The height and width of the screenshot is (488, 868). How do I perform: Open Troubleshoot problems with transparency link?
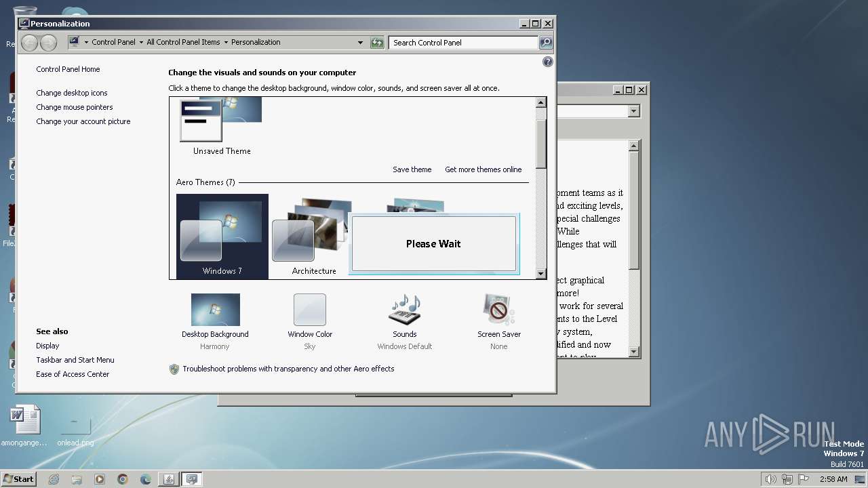(288, 369)
